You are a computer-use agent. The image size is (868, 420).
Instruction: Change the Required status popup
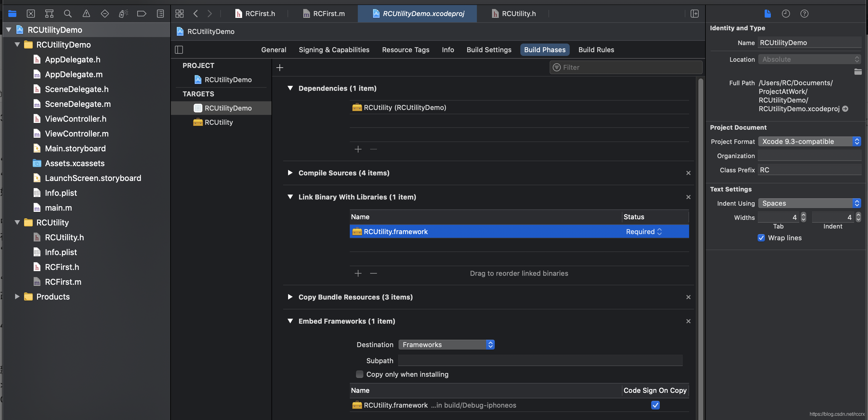644,231
